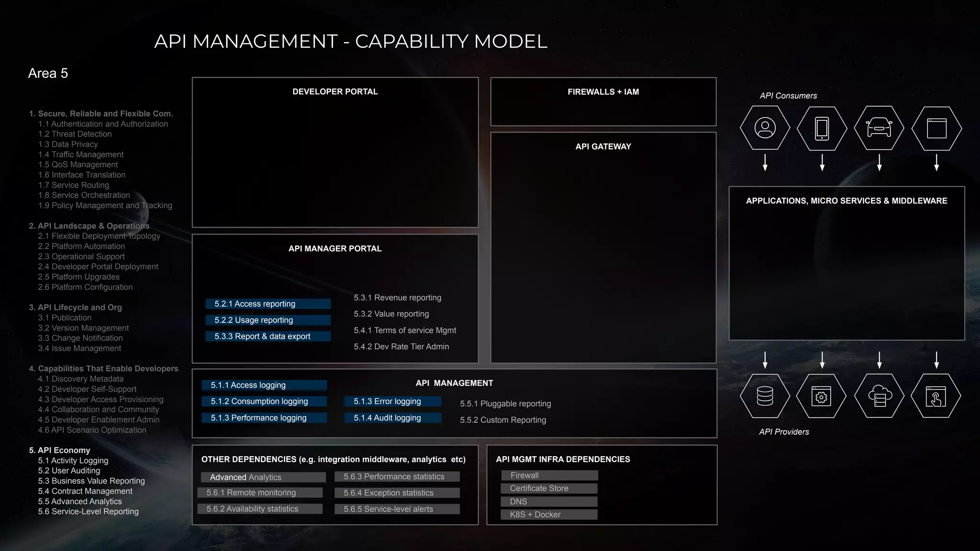Viewport: 980px width, 551px height.
Task: Click the DNS infra dependency box
Action: pos(549,501)
